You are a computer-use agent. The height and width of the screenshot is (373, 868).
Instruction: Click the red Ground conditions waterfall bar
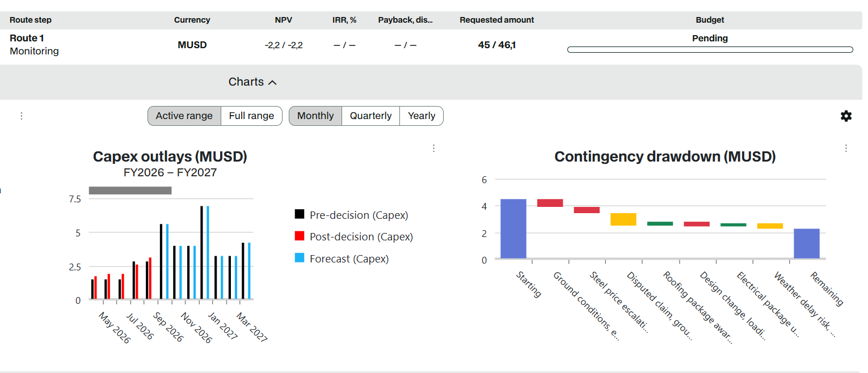(x=550, y=203)
